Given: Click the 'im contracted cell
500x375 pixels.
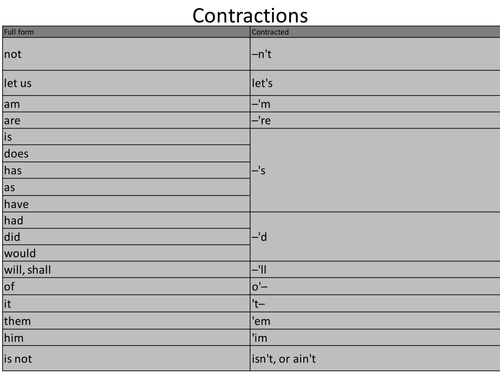Looking at the screenshot, I should (x=375, y=338).
